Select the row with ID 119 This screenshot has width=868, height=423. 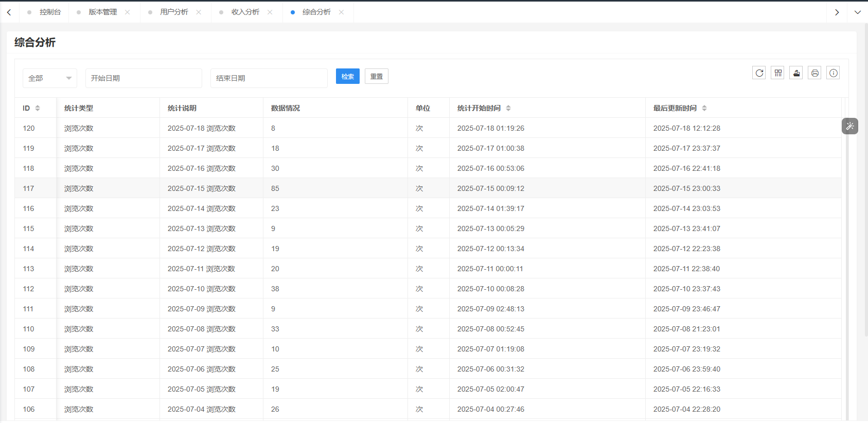(x=428, y=148)
